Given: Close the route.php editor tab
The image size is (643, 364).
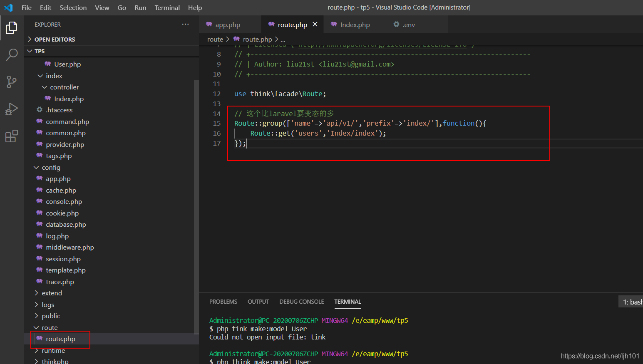Looking at the screenshot, I should [315, 25].
